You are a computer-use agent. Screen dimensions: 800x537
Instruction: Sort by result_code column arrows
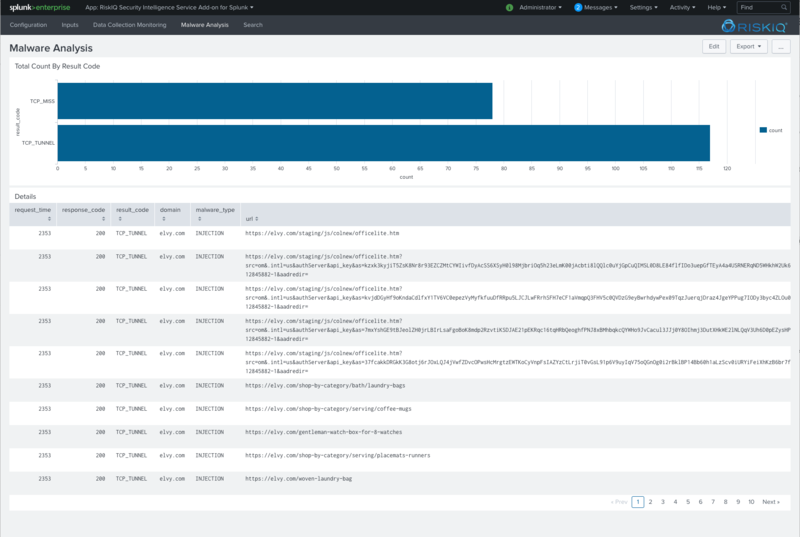pyautogui.click(x=120, y=219)
